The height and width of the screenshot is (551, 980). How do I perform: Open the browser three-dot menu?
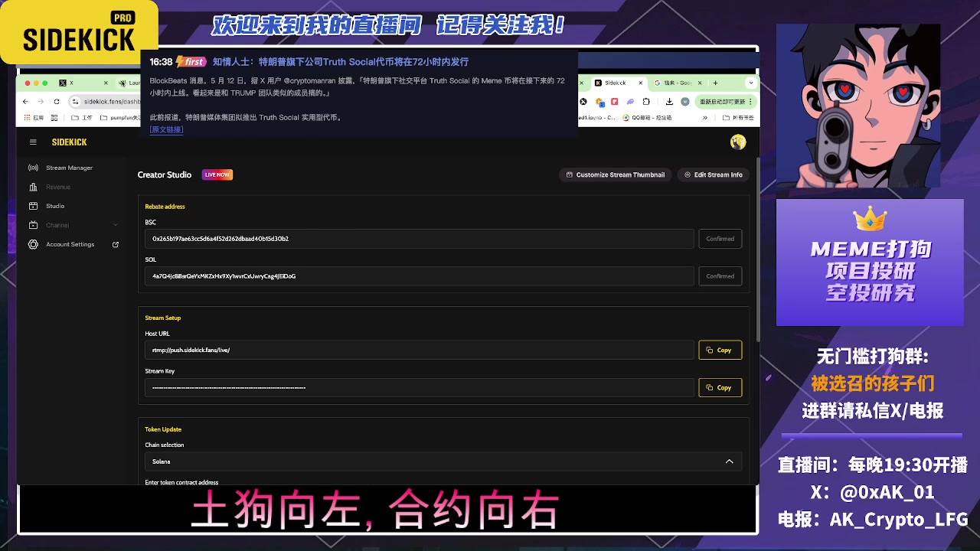(750, 102)
